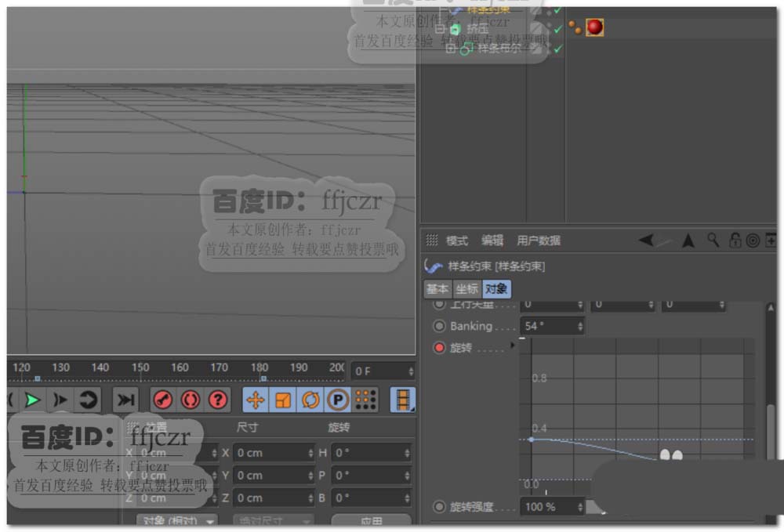784x532 pixels.
Task: Open the 对象 (相对) coordinate mode dropdown
Action: click(177, 520)
